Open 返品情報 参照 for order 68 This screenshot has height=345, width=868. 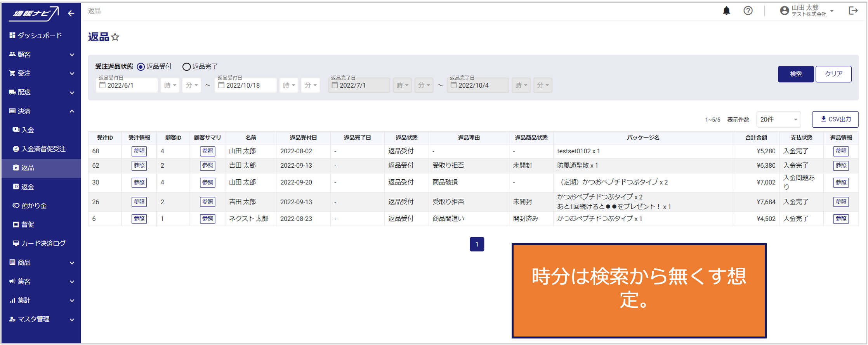point(840,151)
